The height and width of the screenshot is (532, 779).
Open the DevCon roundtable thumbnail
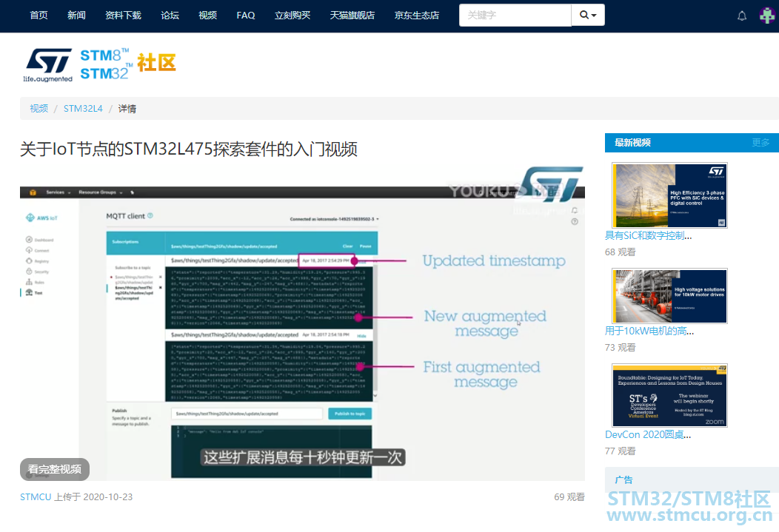669,396
